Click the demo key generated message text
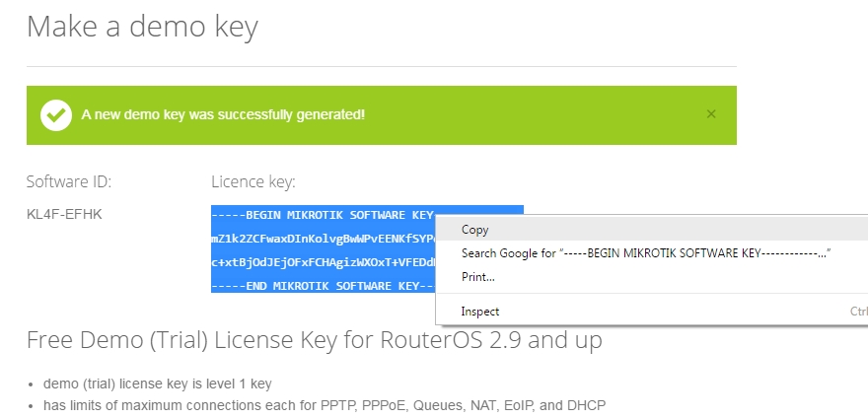Viewport: 868px width, 419px height. pos(223,115)
